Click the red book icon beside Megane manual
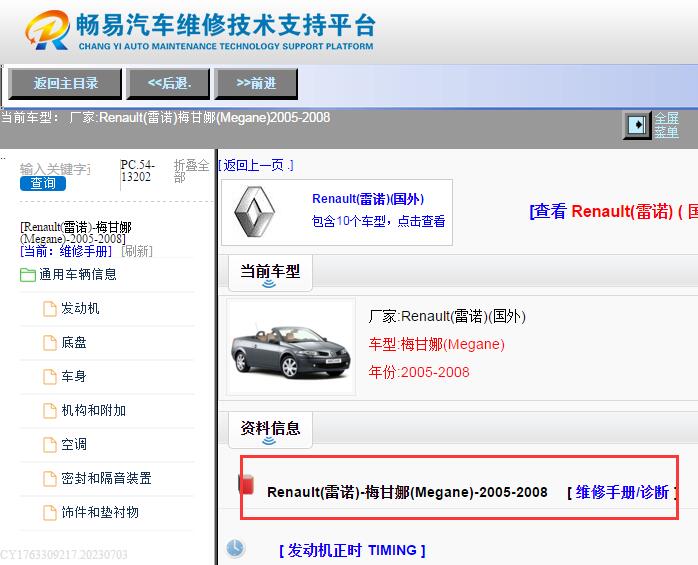 247,485
